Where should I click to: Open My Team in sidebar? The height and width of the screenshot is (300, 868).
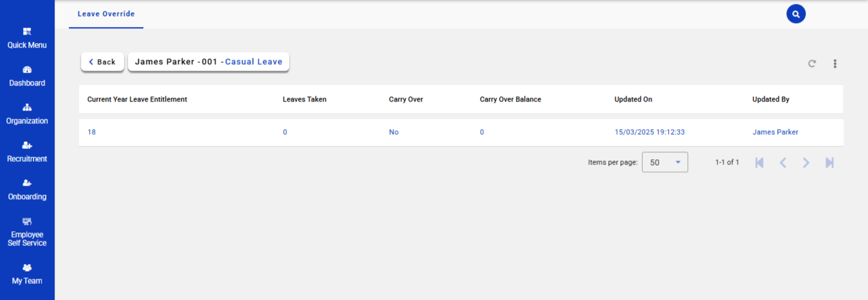pyautogui.click(x=27, y=274)
